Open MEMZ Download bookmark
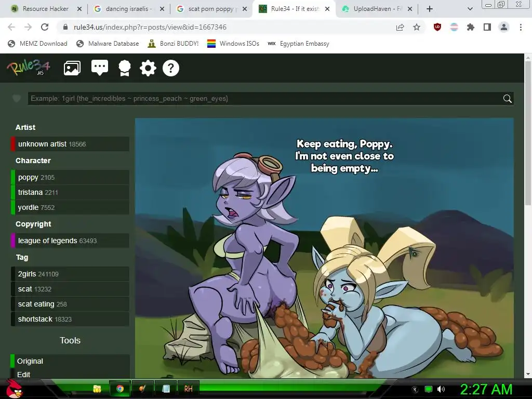This screenshot has height=399, width=532. (x=37, y=44)
